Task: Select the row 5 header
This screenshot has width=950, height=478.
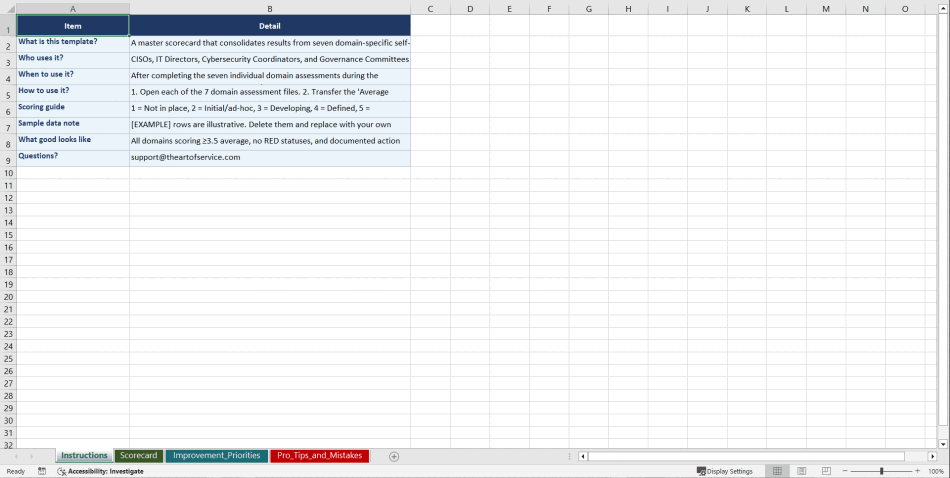Action: click(8, 95)
